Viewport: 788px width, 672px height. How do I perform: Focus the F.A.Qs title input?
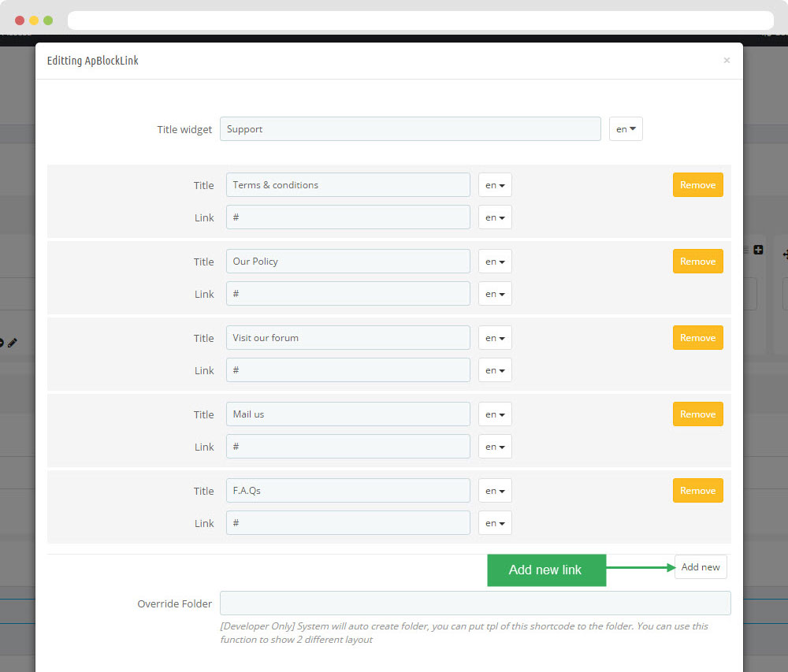(x=348, y=491)
